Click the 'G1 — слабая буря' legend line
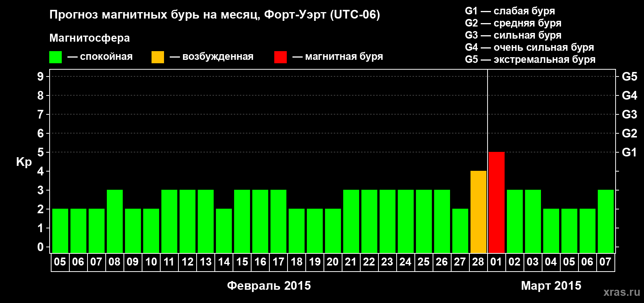 510,11
